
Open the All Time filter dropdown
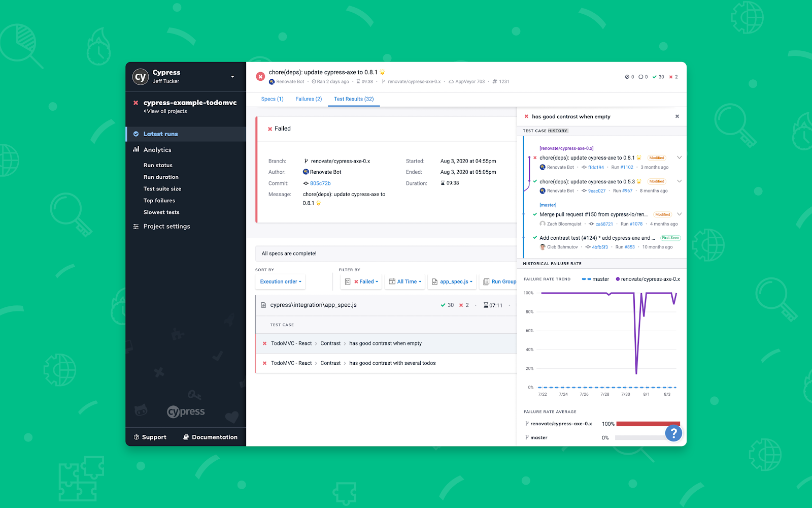click(405, 281)
